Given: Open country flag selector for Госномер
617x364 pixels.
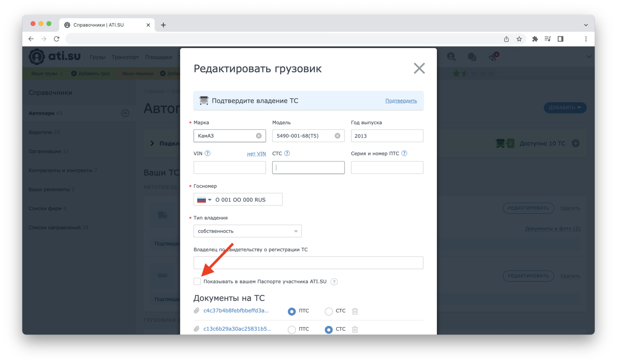Looking at the screenshot, I should click(204, 200).
